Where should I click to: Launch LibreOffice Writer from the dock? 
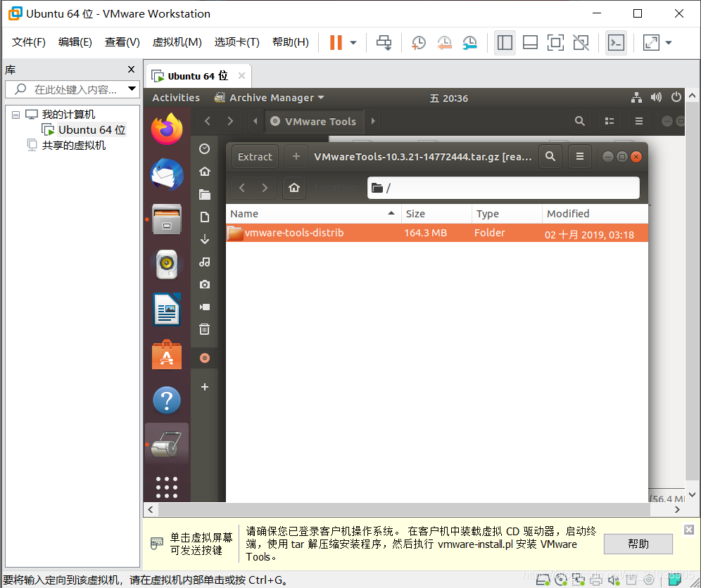pos(167,309)
